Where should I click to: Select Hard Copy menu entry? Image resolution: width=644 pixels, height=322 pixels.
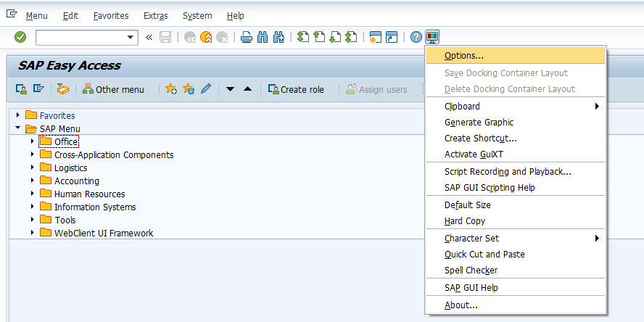click(x=516, y=220)
